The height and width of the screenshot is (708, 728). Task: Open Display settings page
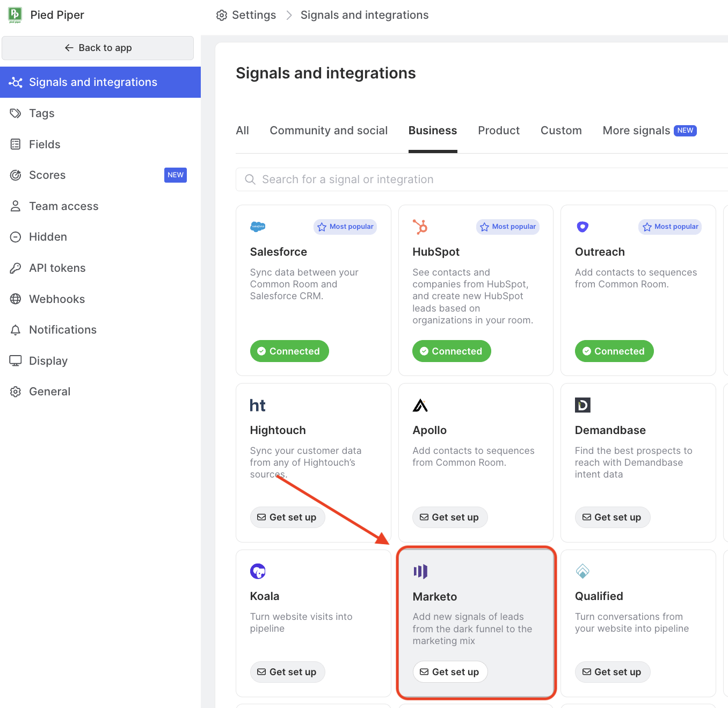click(100, 361)
